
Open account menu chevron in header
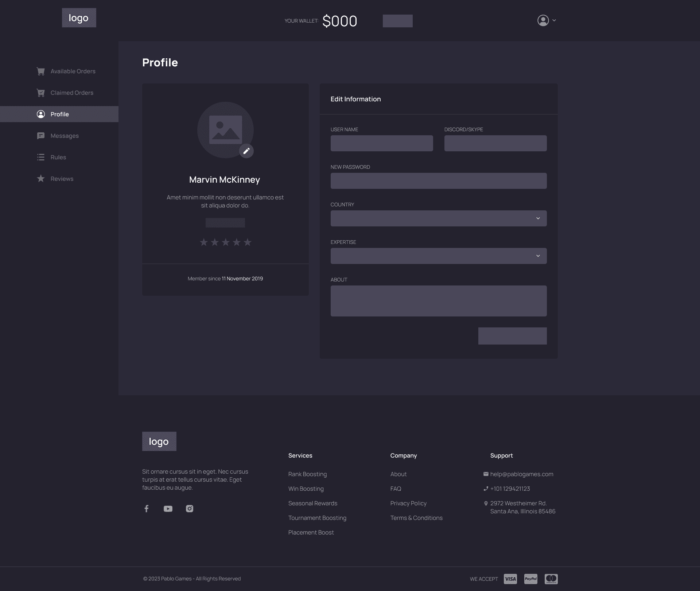coord(554,20)
